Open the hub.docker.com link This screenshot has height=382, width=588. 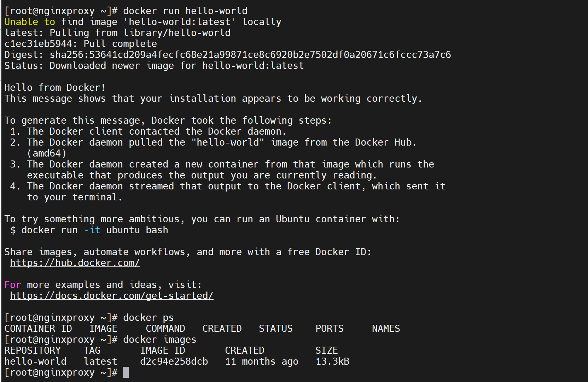tap(75, 263)
